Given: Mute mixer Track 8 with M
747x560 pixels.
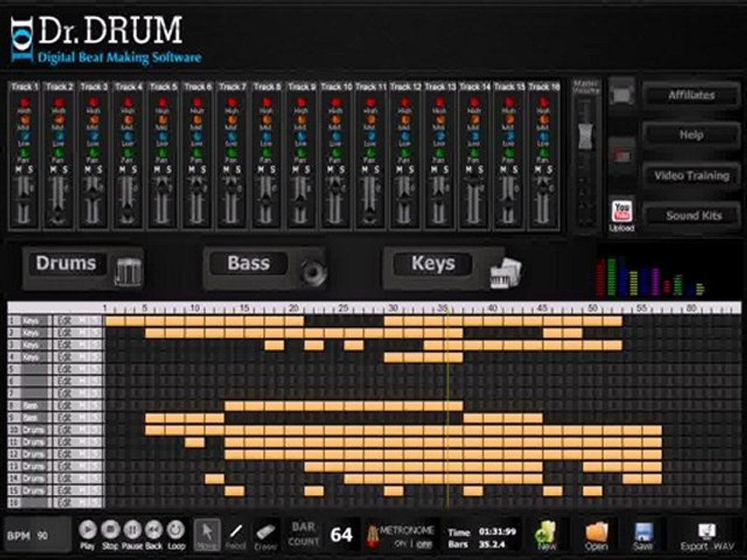Looking at the screenshot, I should (261, 170).
